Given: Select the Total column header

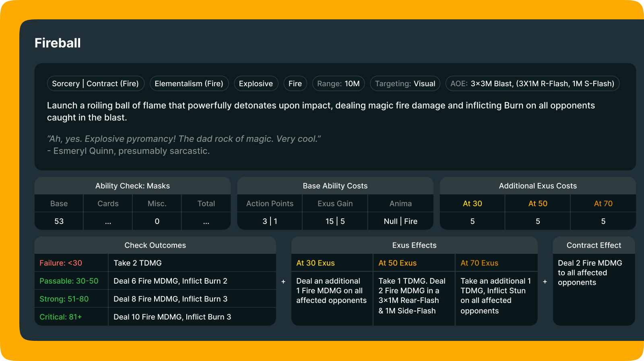Looking at the screenshot, I should tap(206, 203).
